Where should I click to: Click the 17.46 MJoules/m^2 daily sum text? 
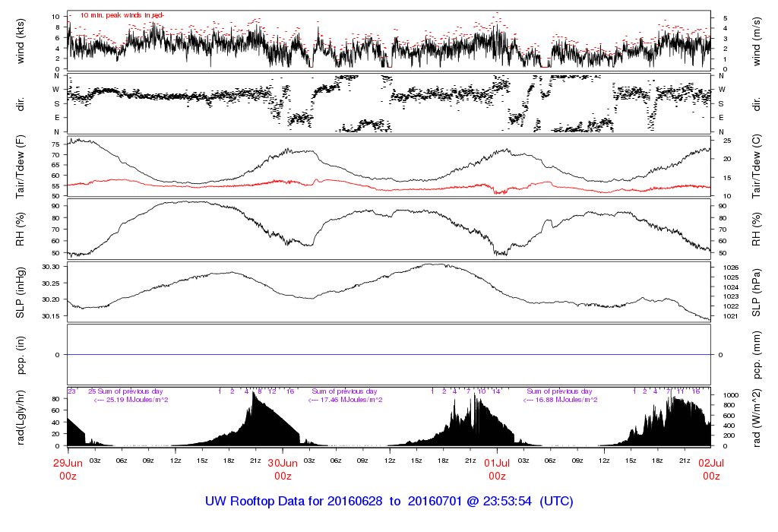(345, 400)
